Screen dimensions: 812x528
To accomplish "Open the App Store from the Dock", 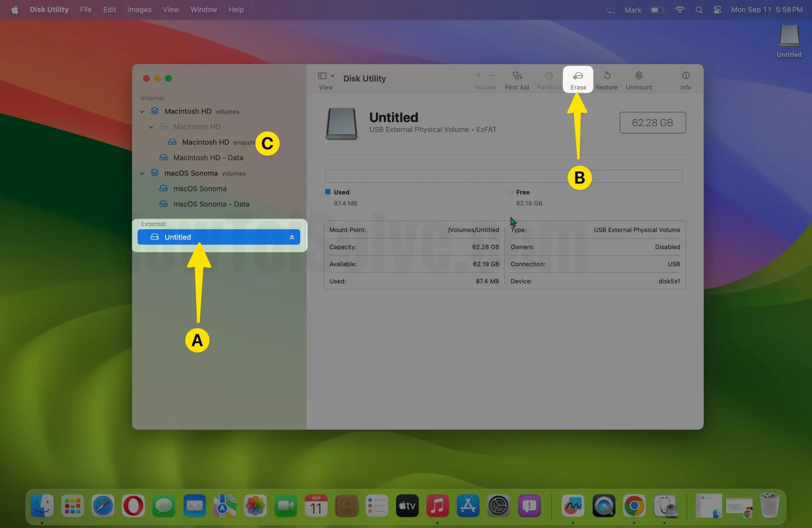I will click(x=468, y=506).
